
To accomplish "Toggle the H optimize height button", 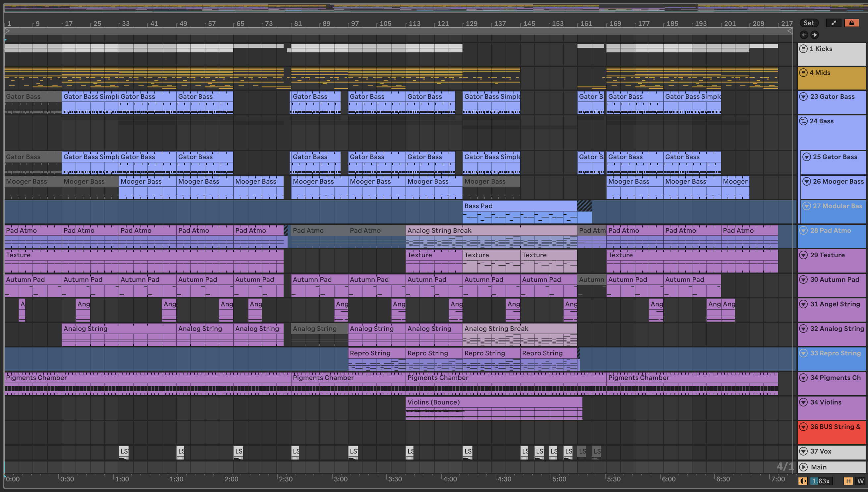I will (848, 481).
